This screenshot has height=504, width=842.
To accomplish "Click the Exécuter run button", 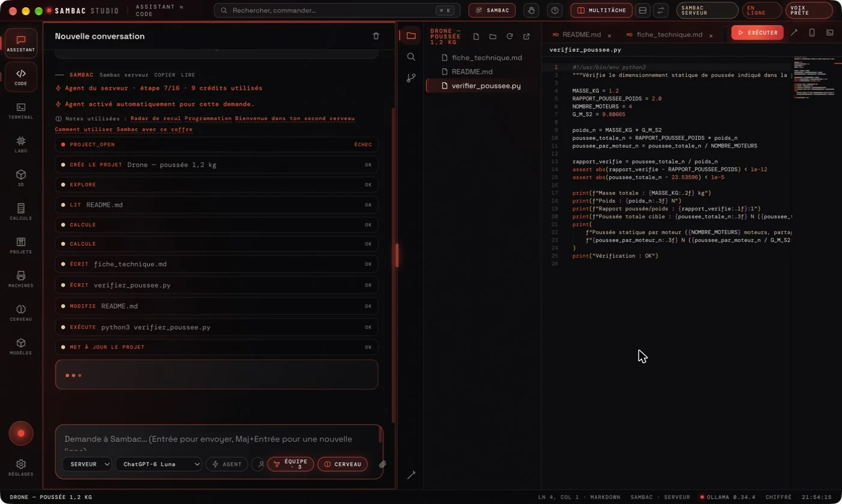I will pyautogui.click(x=757, y=32).
